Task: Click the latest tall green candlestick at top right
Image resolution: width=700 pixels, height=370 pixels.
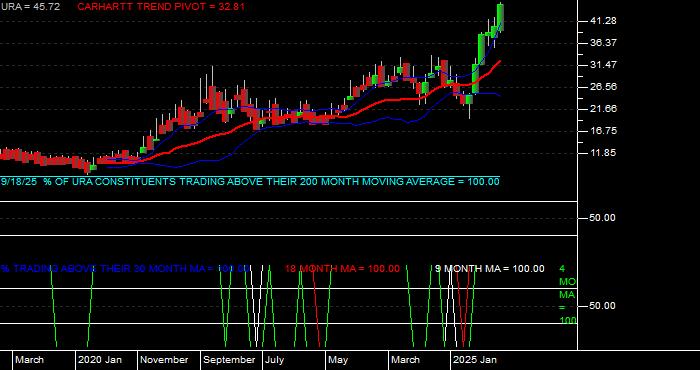Action: pos(500,17)
